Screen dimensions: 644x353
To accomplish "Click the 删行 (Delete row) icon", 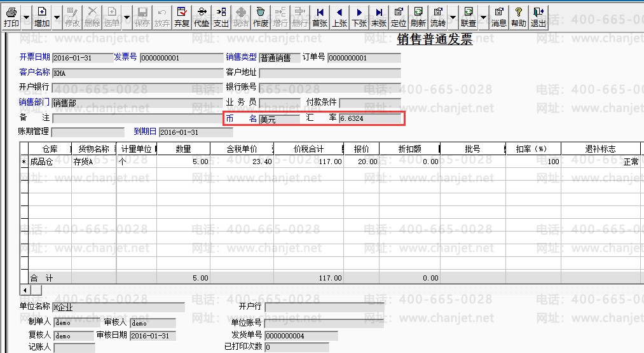I will click(300, 17).
